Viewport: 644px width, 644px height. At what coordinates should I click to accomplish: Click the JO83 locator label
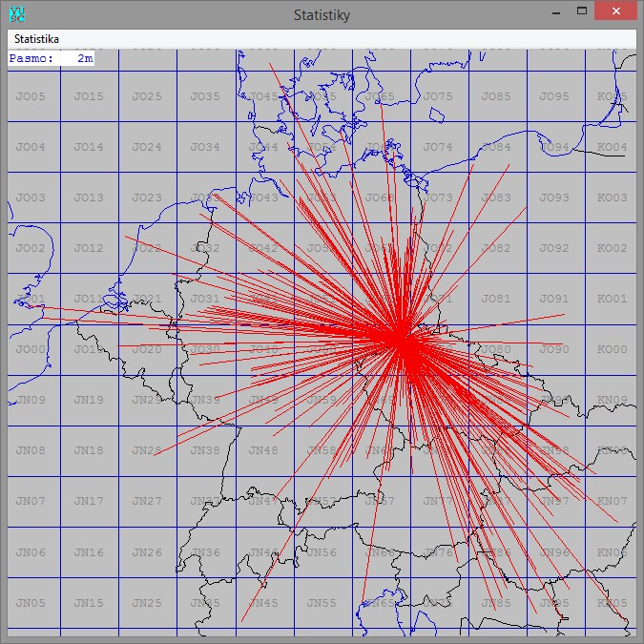tap(496, 197)
